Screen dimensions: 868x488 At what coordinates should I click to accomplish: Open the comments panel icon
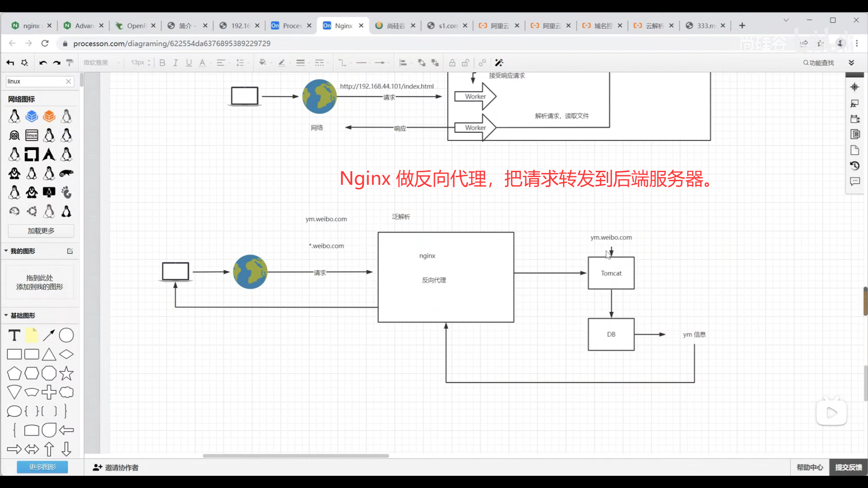pyautogui.click(x=854, y=181)
